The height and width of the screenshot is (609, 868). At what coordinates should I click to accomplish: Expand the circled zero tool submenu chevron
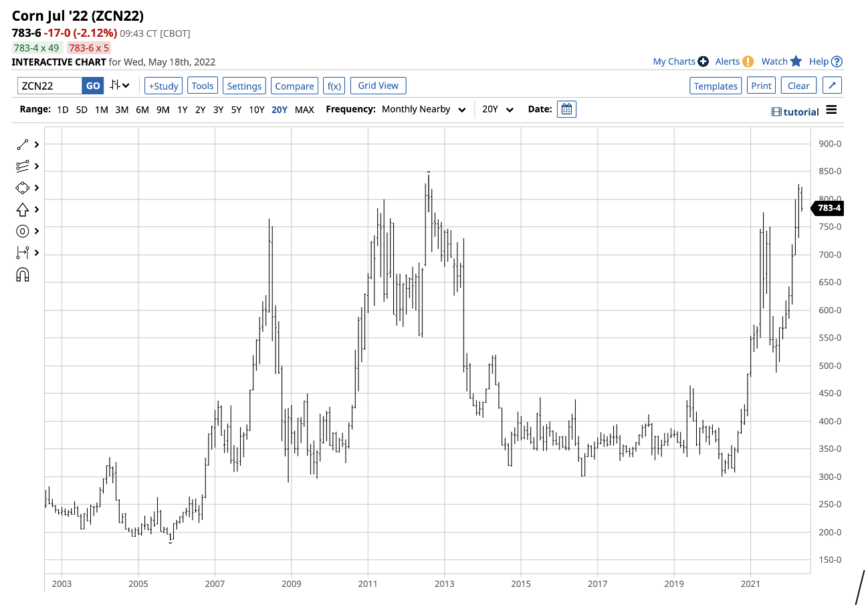pyautogui.click(x=36, y=231)
